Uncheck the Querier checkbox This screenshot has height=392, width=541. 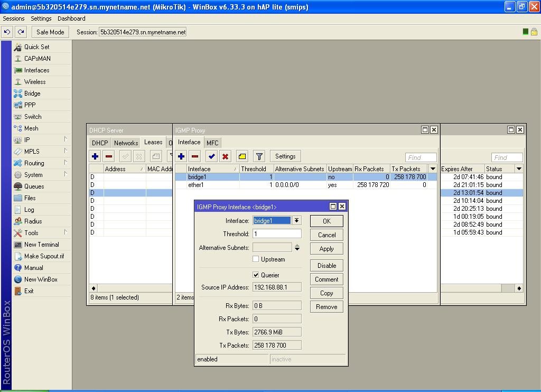point(256,275)
